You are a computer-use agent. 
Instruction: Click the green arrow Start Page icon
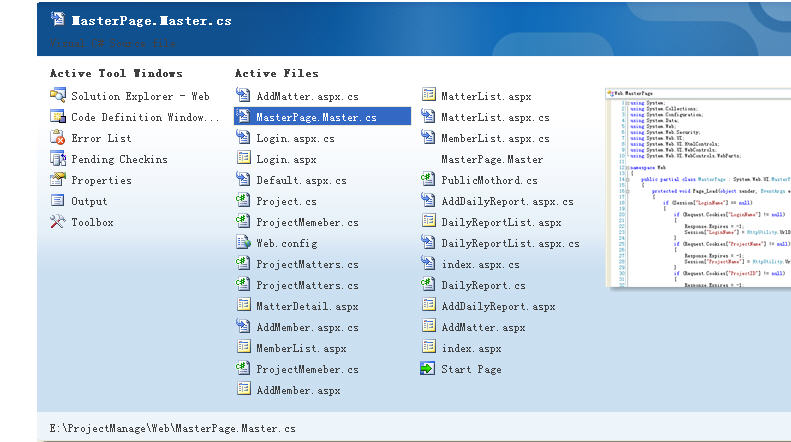tap(427, 368)
